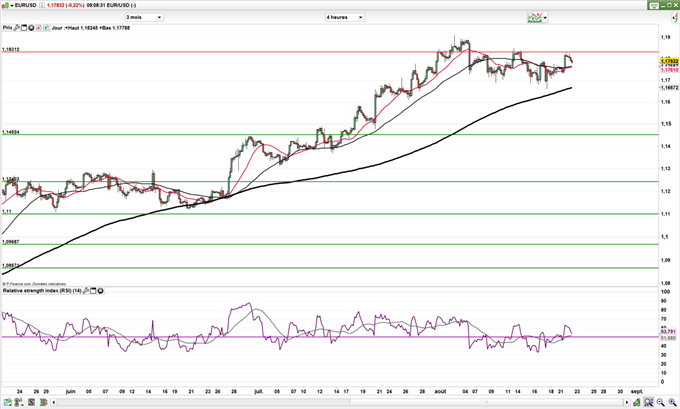This screenshot has height=409, width=680.
Task: Open the '3 mois' history period dropdown
Action: pyautogui.click(x=144, y=17)
